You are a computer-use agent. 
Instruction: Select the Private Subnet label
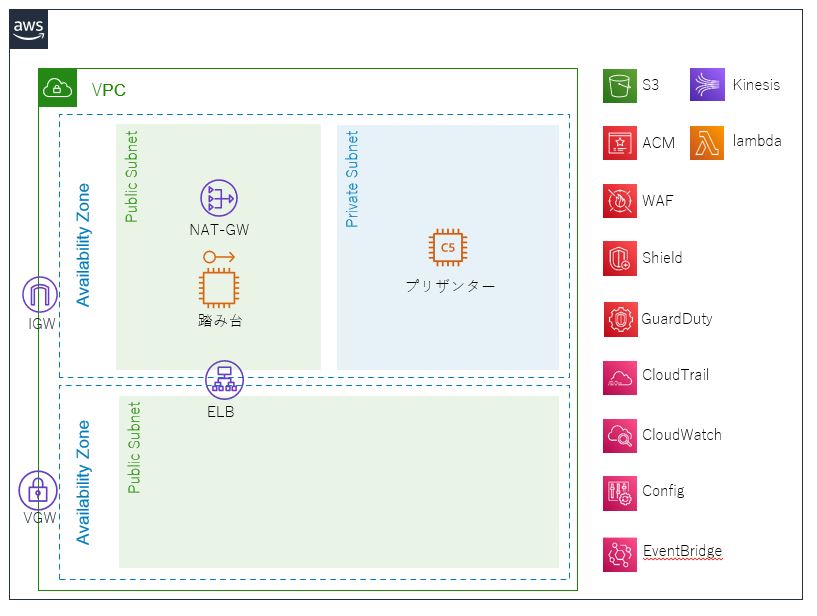point(352,179)
